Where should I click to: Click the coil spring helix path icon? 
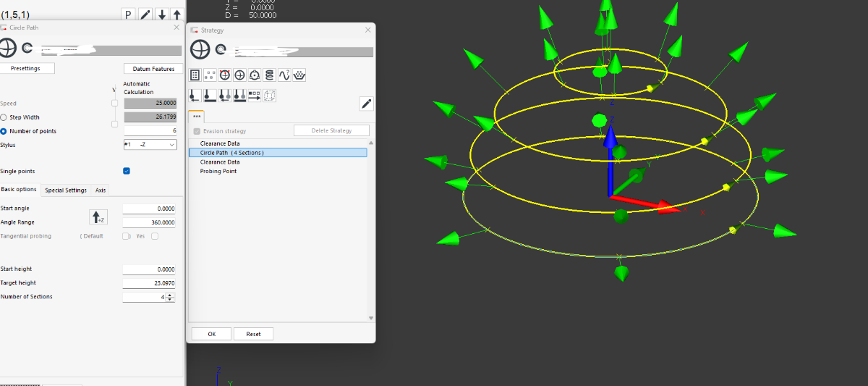tap(269, 75)
